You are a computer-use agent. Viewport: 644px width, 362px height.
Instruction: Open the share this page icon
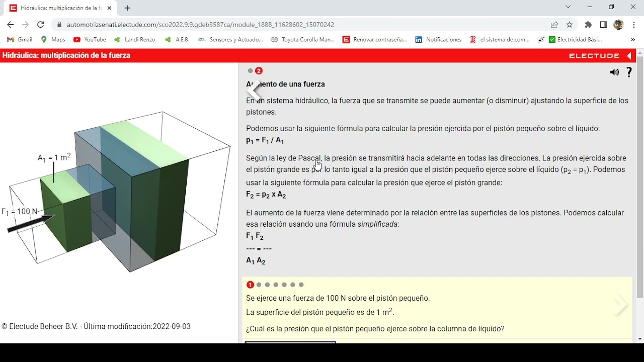554,25
